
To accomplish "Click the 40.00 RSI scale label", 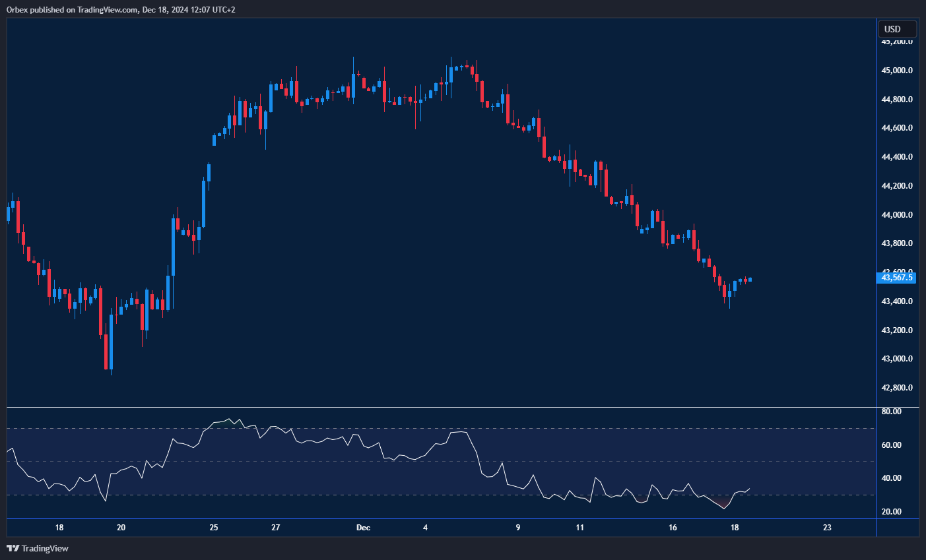I will pos(891,478).
